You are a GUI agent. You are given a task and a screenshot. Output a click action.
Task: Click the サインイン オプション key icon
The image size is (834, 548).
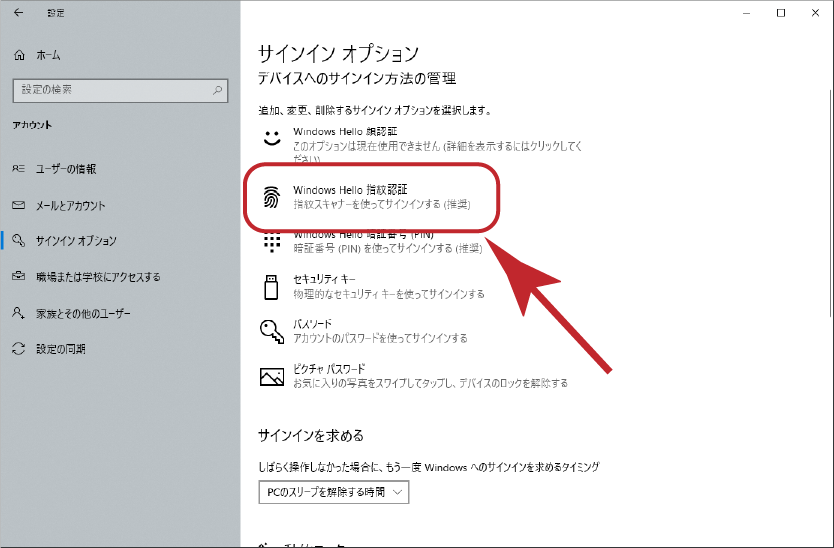coord(19,240)
